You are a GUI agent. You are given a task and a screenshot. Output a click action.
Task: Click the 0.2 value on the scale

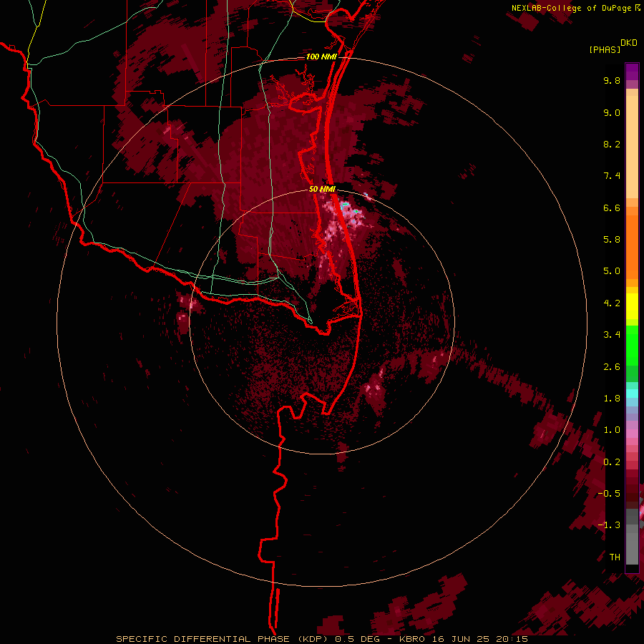(x=612, y=462)
